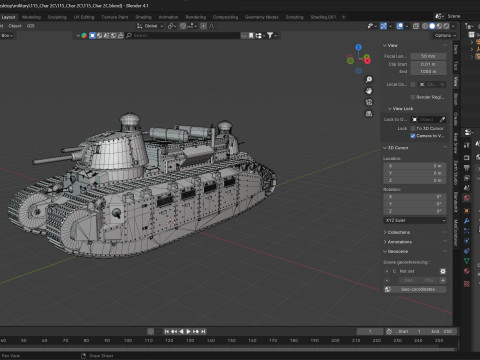Click the play animation button
Screen dimensions: 480x360
point(188,331)
